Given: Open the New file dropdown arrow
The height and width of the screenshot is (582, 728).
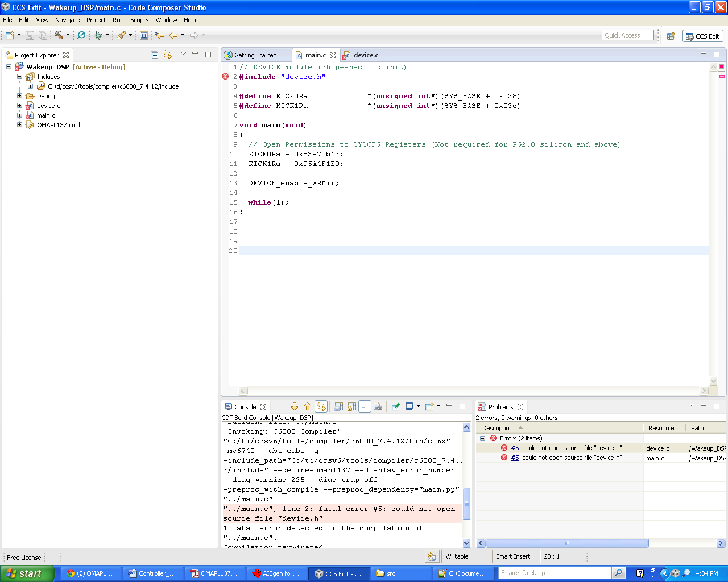Looking at the screenshot, I should coord(19,35).
